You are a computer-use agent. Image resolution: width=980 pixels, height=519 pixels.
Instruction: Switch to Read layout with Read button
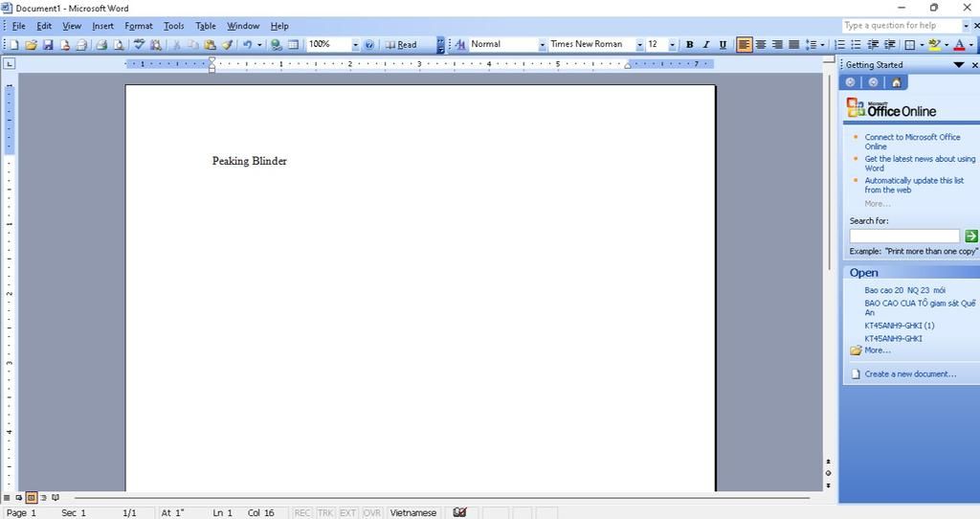pos(401,44)
